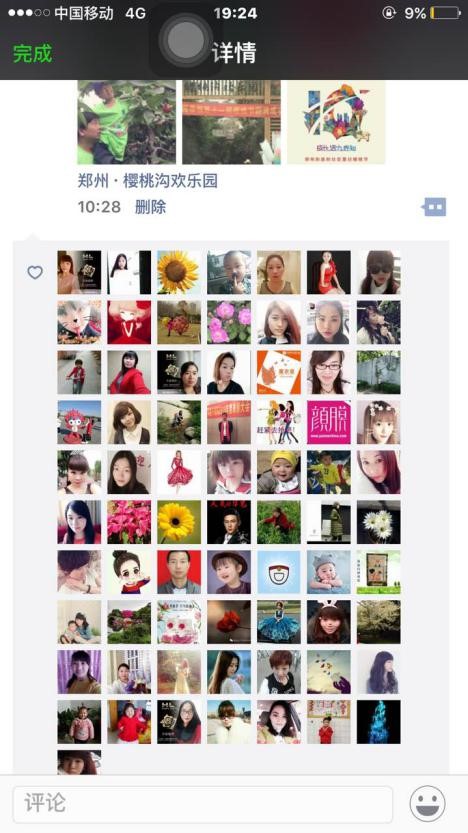
Task: Tap the battery indicator in status bar
Action: 445,13
